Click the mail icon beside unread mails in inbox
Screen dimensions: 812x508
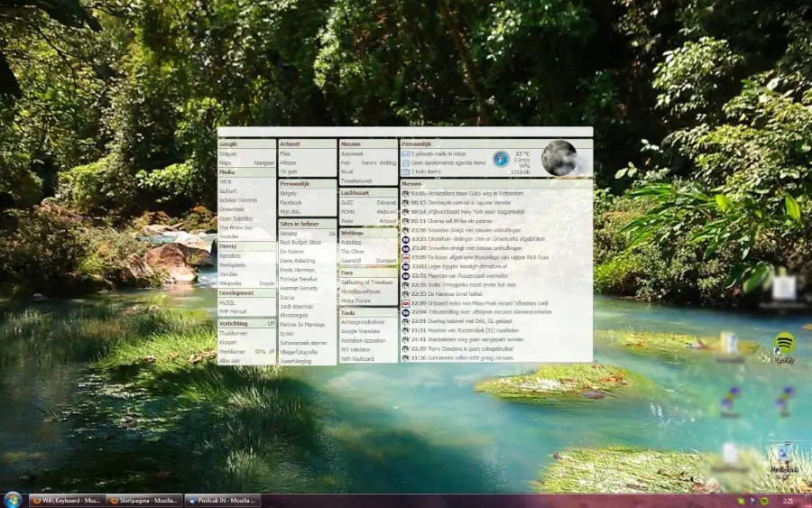[x=405, y=153]
